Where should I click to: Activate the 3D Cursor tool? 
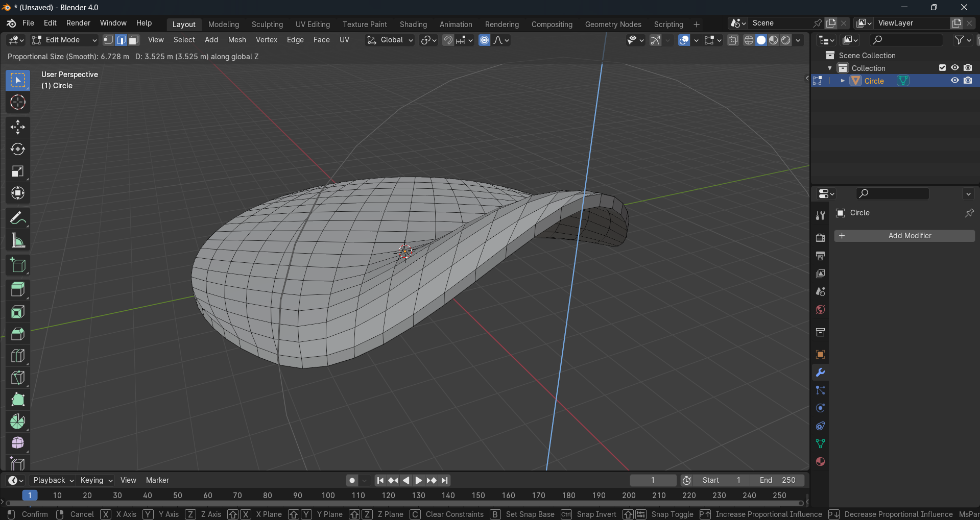coord(18,103)
